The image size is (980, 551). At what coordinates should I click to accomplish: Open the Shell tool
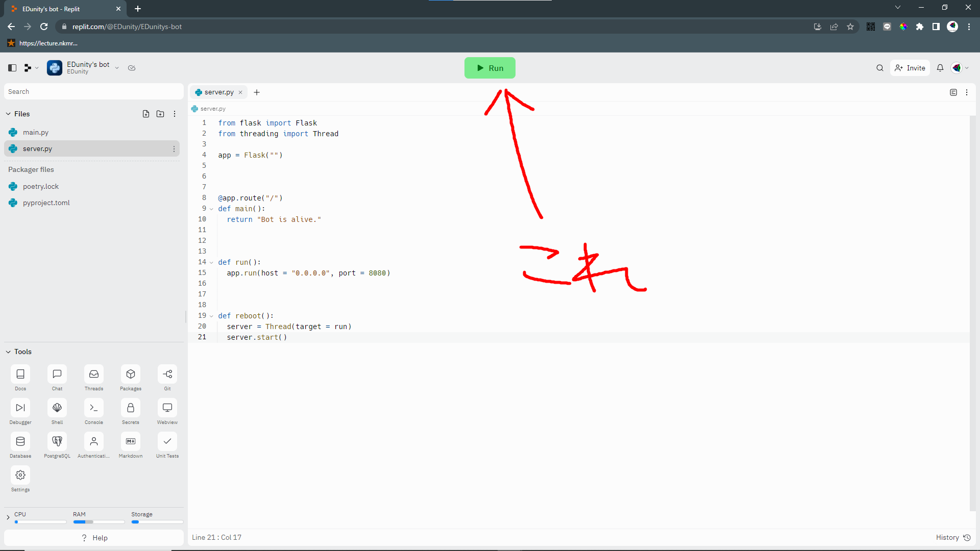(x=57, y=408)
